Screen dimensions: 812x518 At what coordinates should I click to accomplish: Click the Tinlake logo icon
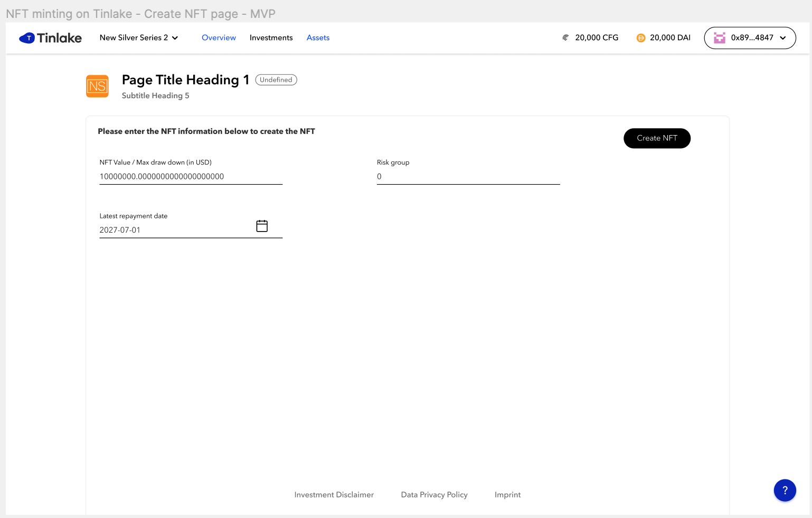27,37
